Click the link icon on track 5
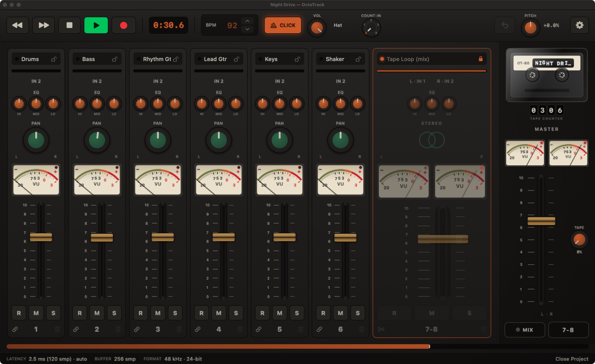595x364 pixels. pos(258,329)
